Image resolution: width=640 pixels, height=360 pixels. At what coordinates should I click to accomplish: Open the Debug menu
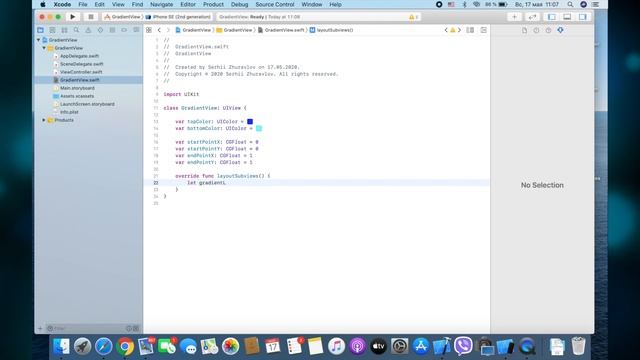240,4
